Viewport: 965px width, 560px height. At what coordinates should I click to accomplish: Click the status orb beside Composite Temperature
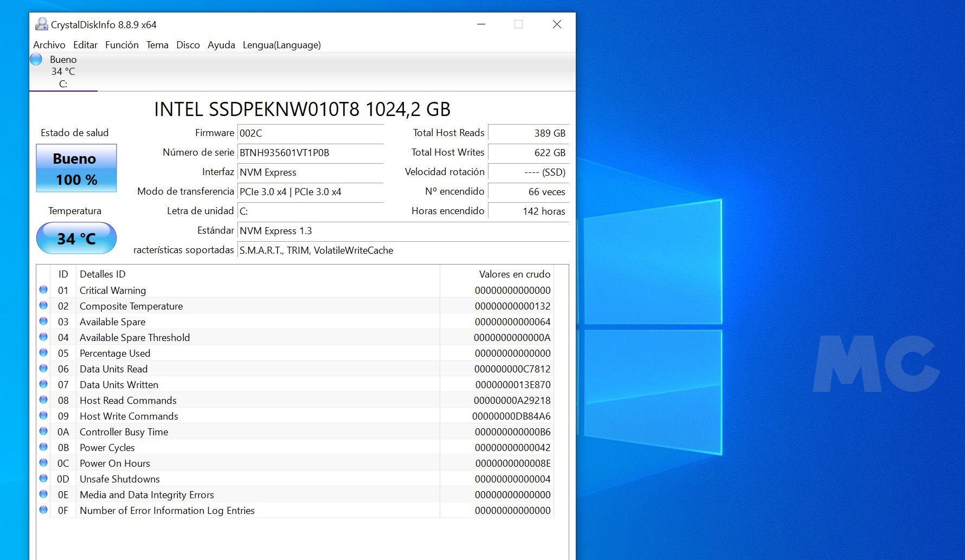coord(43,306)
